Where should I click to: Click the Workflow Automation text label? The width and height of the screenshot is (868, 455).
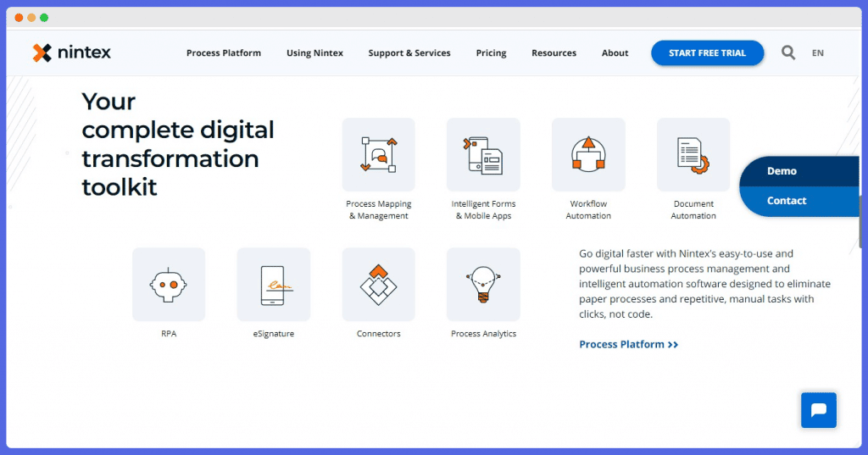click(588, 210)
